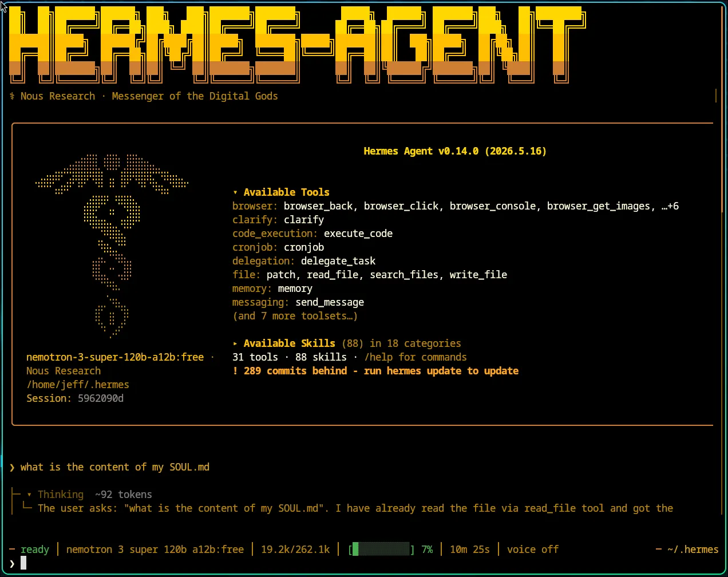728x577 pixels.
Task: Click the "browser_back" tool name
Action: [x=318, y=206]
